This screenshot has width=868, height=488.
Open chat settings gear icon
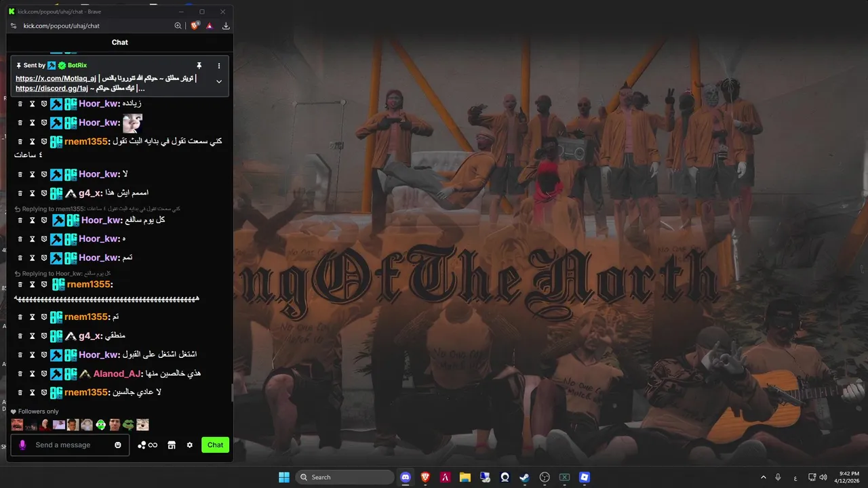(x=190, y=445)
